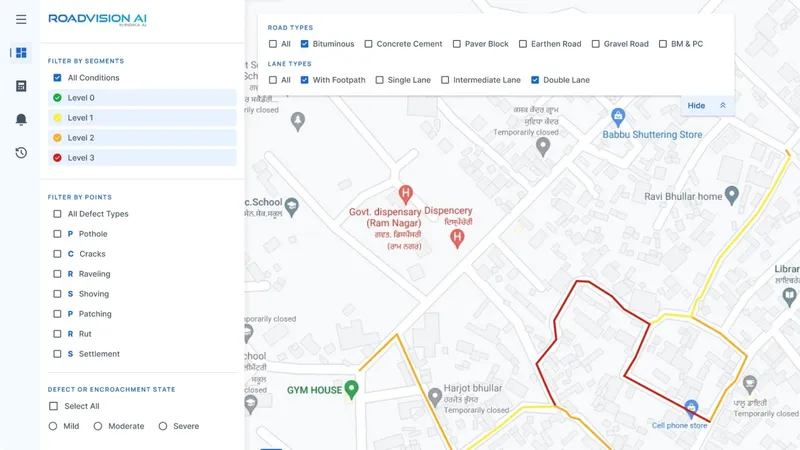Screen dimensions: 800x450
Task: Check the lane types All checkbox
Action: pyautogui.click(x=273, y=80)
